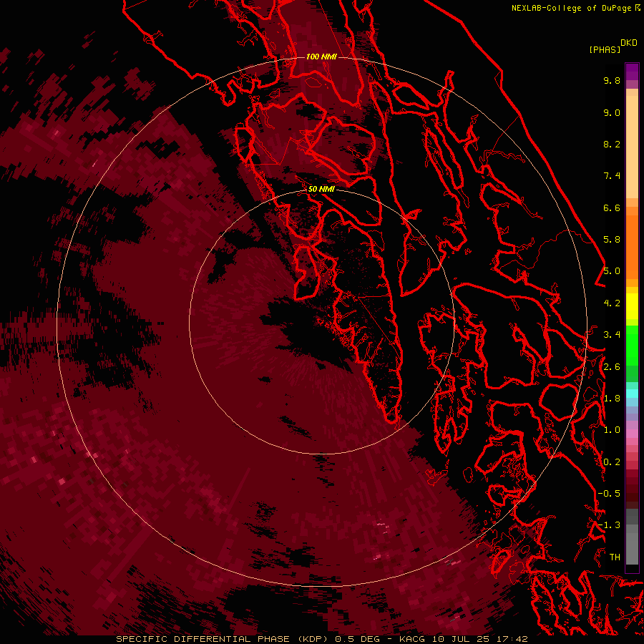Click the 8.2 legend value

pos(612,144)
